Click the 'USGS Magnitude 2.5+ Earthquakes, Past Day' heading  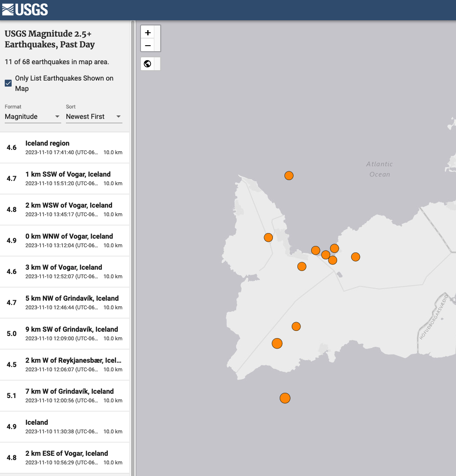(50, 39)
